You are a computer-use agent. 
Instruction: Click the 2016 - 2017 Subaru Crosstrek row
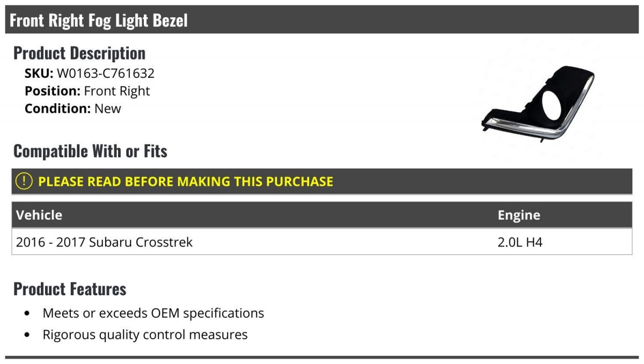click(x=322, y=242)
